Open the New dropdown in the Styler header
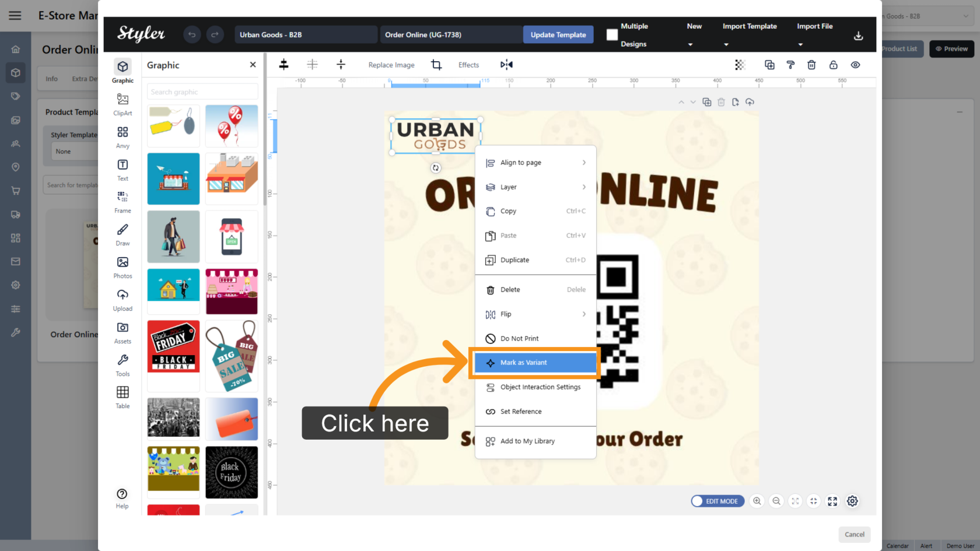980x551 pixels. pos(694,35)
